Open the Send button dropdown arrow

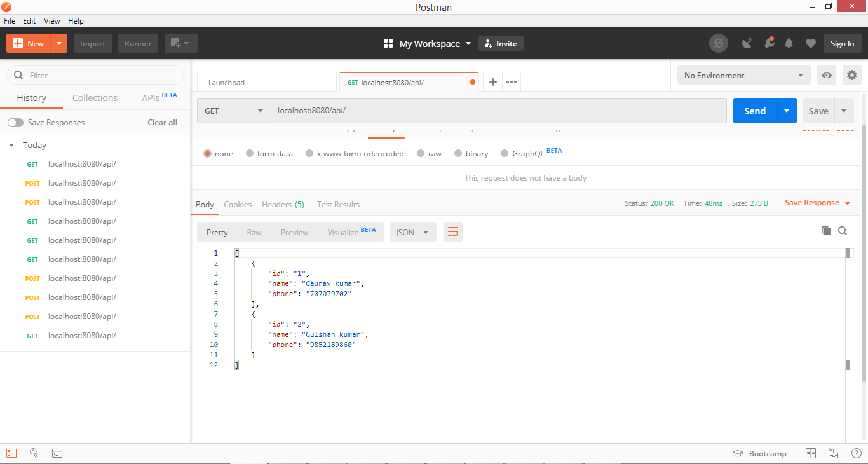[787, 111]
